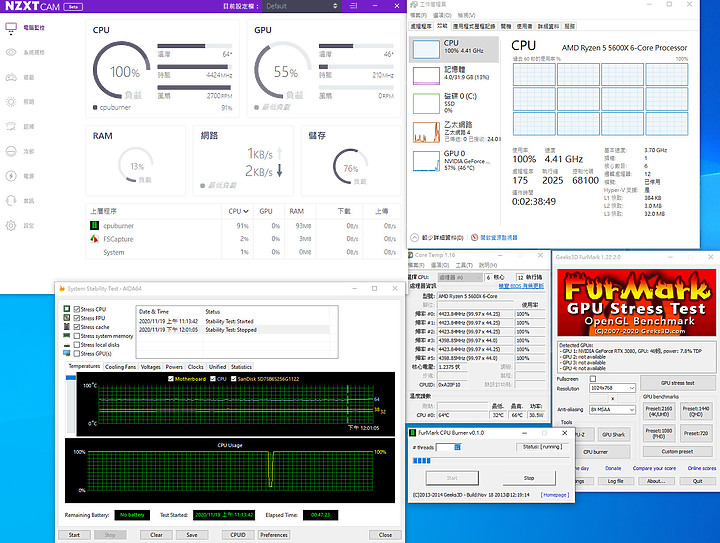720x543 pixels.
Task: Select the GPU 0 thumbnail in Task Manager
Action: pos(427,161)
